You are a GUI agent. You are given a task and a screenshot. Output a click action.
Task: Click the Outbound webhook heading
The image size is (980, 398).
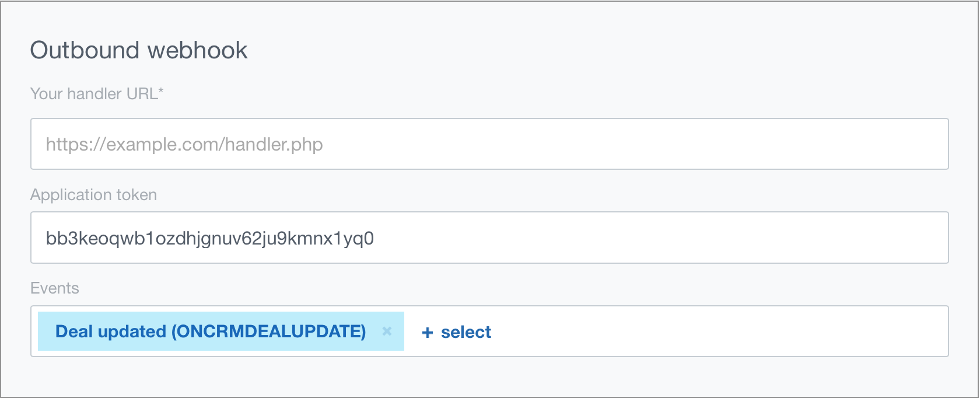[139, 50]
